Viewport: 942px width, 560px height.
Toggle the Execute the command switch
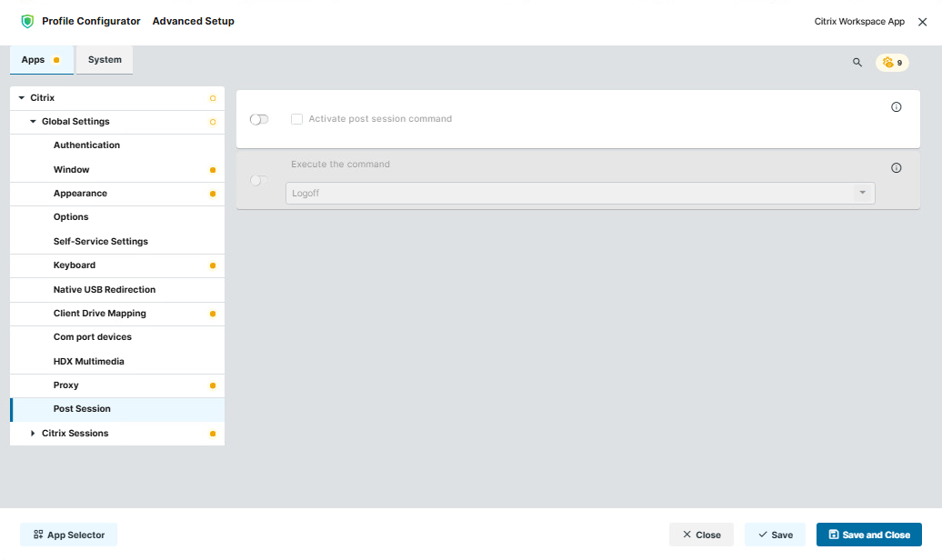click(x=259, y=180)
